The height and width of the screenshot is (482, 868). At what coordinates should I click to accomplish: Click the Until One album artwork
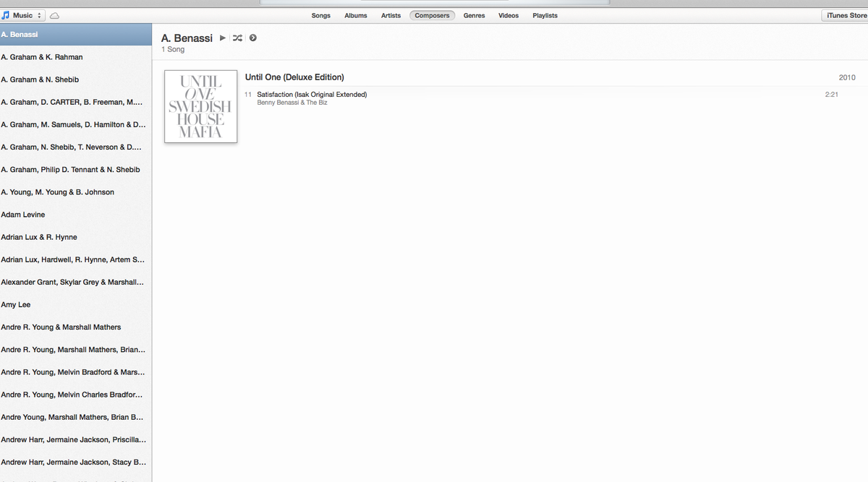201,106
